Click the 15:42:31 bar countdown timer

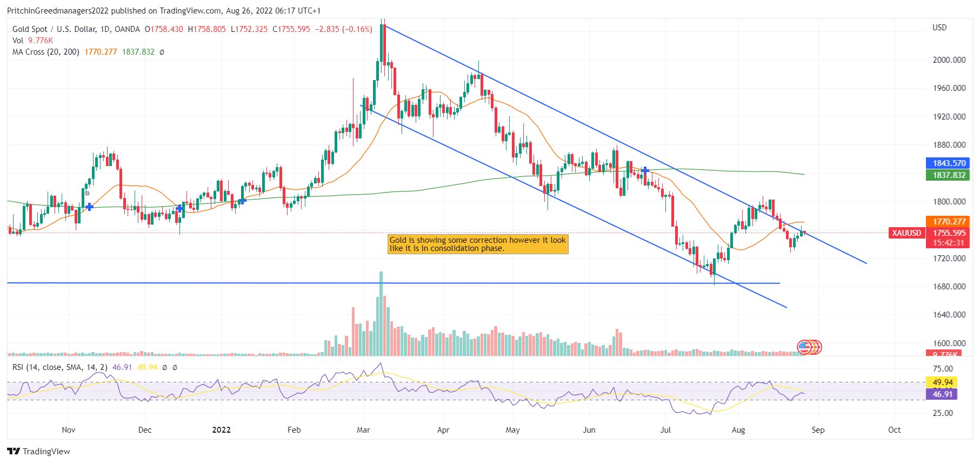(x=949, y=243)
